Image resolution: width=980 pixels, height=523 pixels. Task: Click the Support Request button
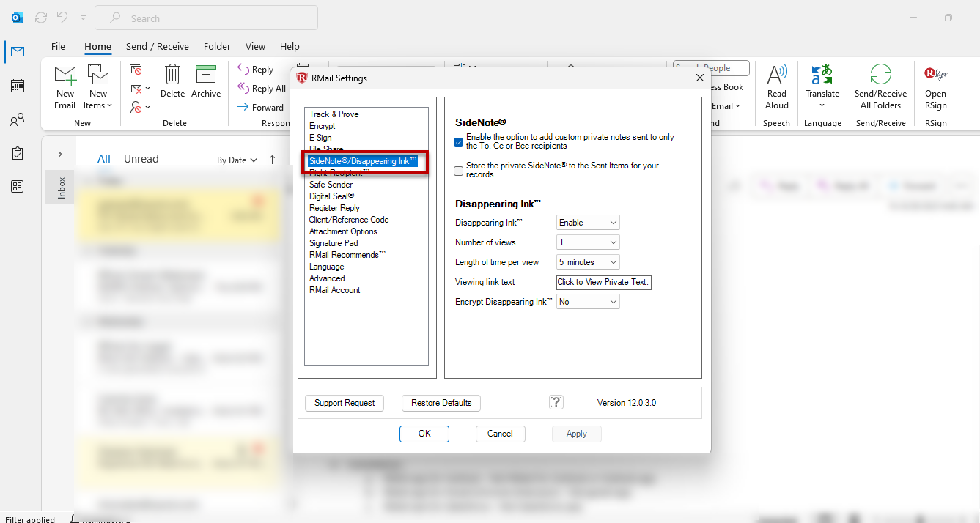click(x=345, y=403)
